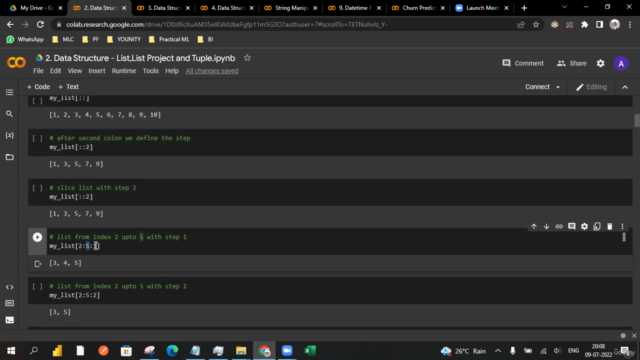The image size is (640, 360).
Task: Mirror cell in tab icon
Action: point(597,226)
